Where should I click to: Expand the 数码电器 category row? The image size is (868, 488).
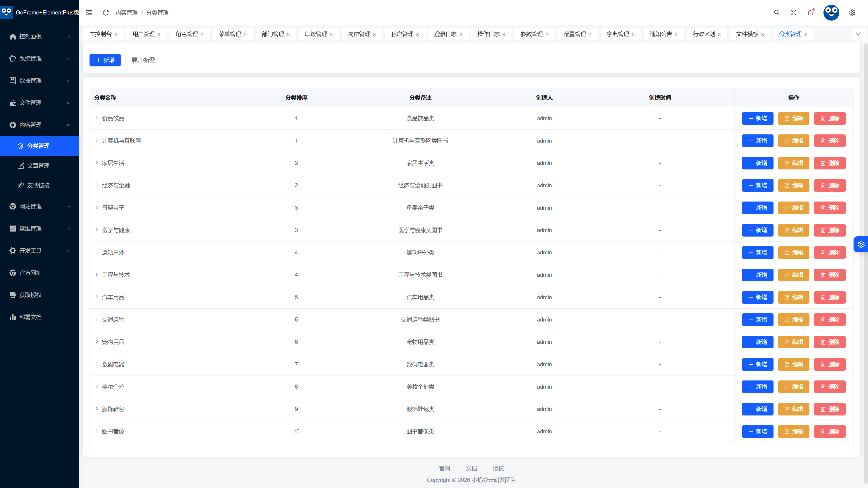(96, 364)
